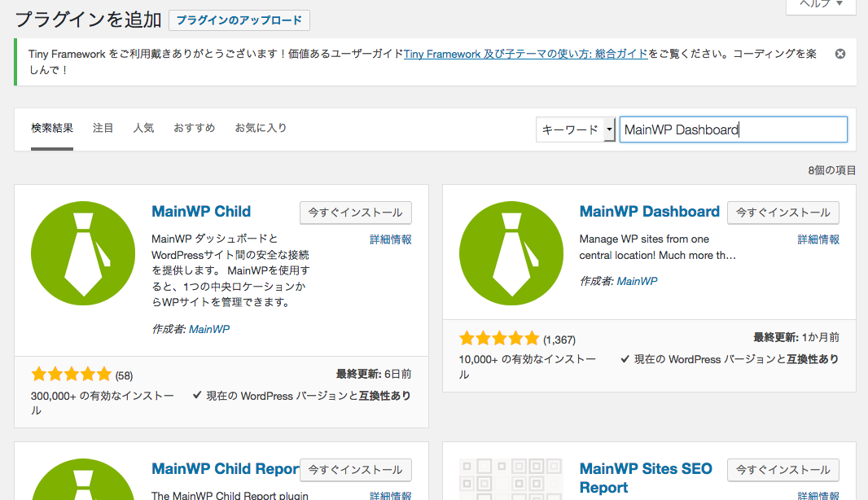Open the ヘルプ help panel dropdown
Viewport: 868px width, 500px height.
click(x=821, y=6)
